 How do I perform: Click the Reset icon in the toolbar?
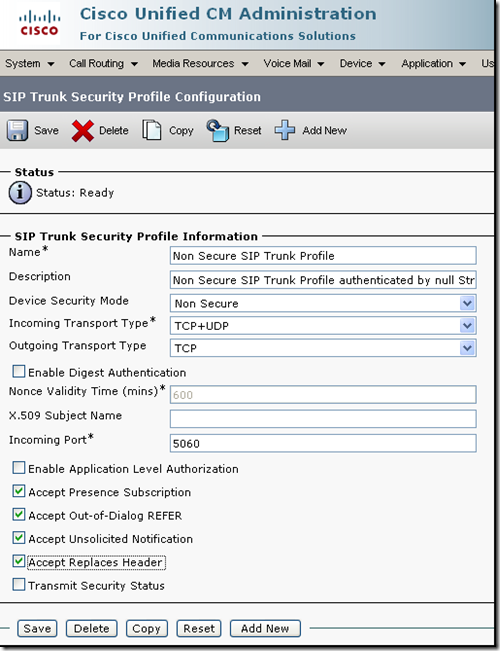(x=218, y=130)
